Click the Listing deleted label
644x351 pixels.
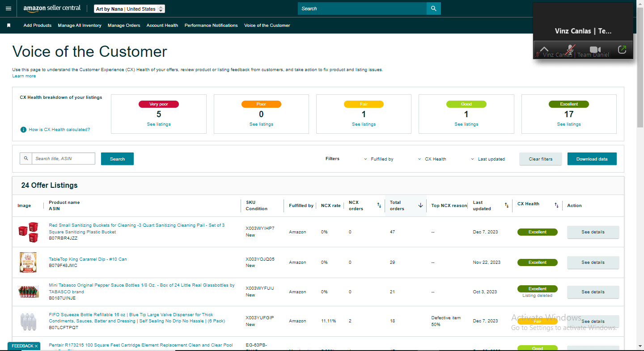[x=537, y=296]
